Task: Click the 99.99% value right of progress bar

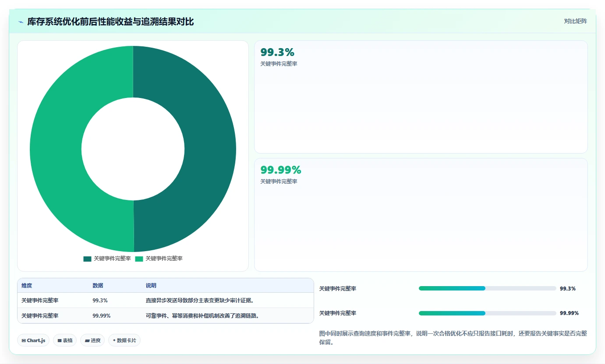Action: coord(569,313)
